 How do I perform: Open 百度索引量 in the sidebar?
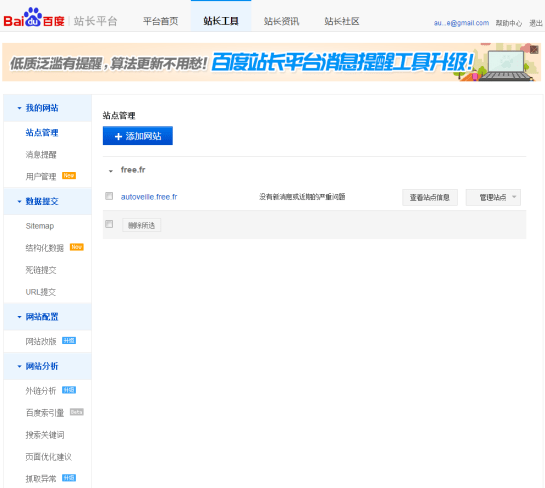[x=45, y=413]
